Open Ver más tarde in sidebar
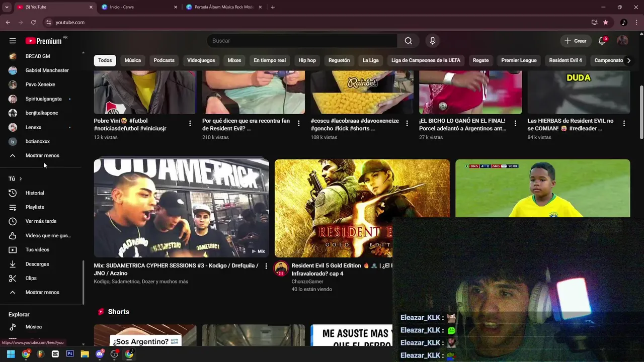This screenshot has width=644, height=362. [41, 221]
